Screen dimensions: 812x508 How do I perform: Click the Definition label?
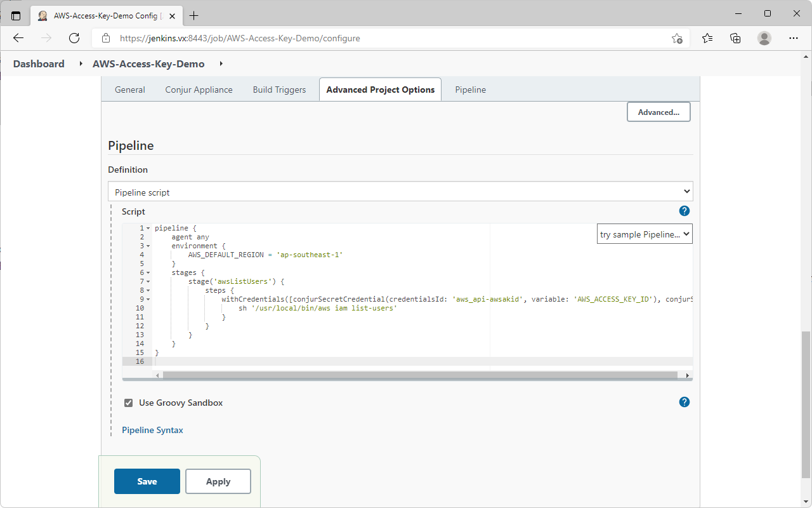(128, 170)
